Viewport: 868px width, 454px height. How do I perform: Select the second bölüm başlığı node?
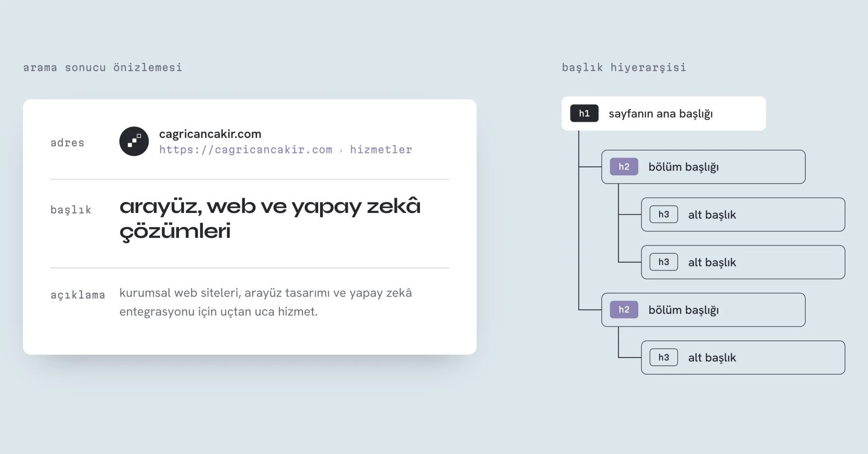(x=703, y=310)
